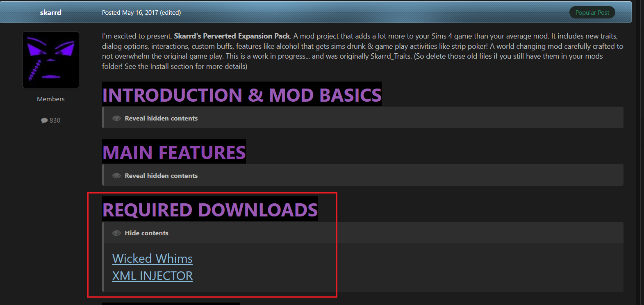644x305 pixels.
Task: Open the Wicked Whims download link
Action: tap(152, 259)
